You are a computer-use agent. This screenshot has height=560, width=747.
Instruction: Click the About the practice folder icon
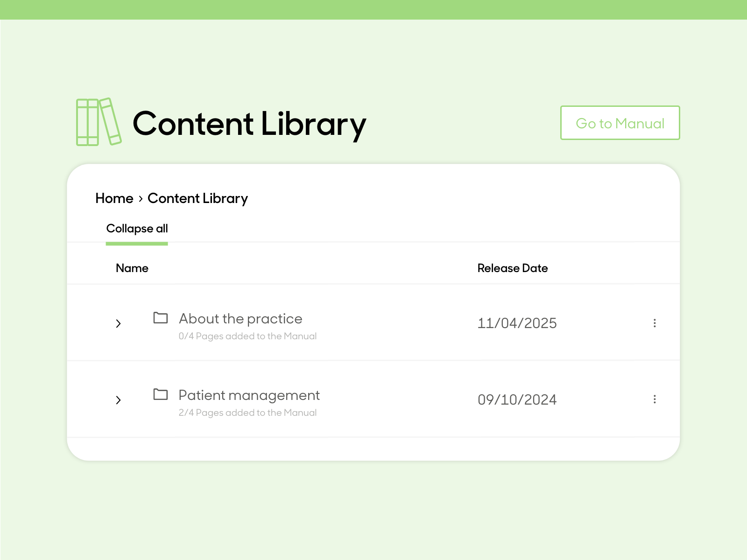pos(161,318)
